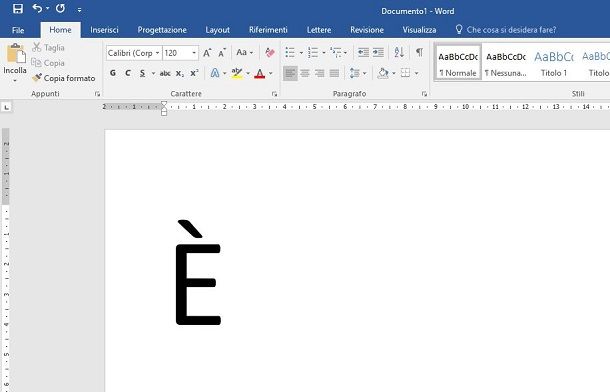
Task: Open the Aa change case menu
Action: coord(245,52)
